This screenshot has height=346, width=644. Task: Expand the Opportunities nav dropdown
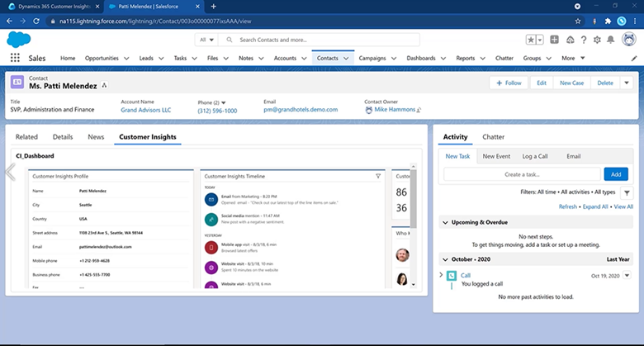tap(126, 59)
